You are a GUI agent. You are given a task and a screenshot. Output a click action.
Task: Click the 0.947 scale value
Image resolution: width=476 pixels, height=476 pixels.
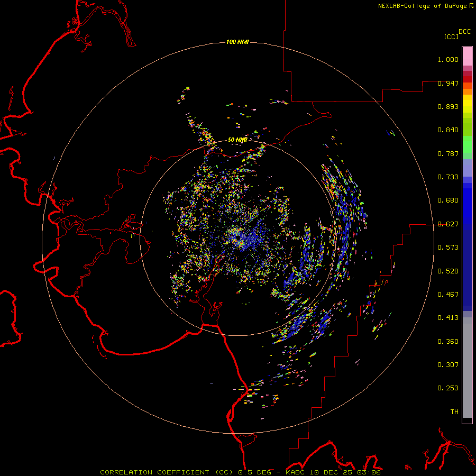coord(448,83)
